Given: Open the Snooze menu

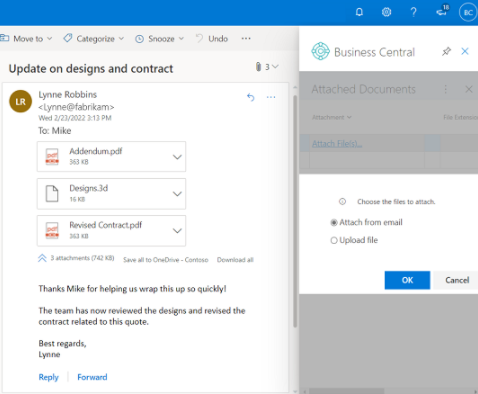Looking at the screenshot, I should point(160,39).
